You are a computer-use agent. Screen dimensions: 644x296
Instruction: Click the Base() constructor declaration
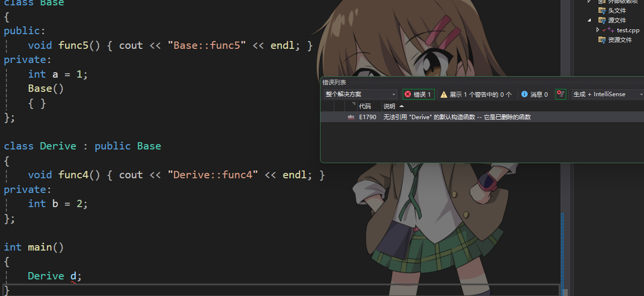[x=46, y=88]
